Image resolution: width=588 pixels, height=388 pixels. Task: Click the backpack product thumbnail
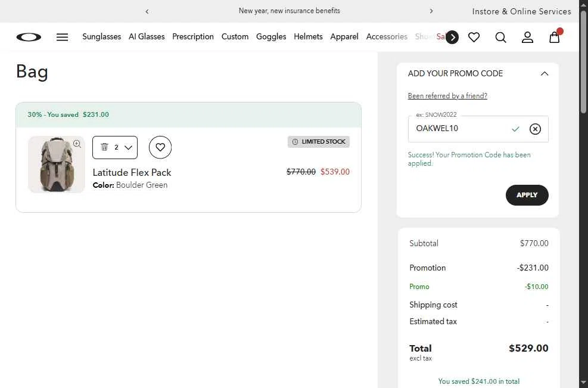(x=56, y=164)
